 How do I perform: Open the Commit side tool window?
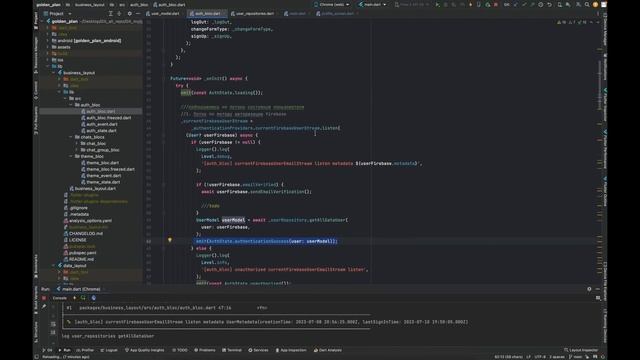pos(36,90)
